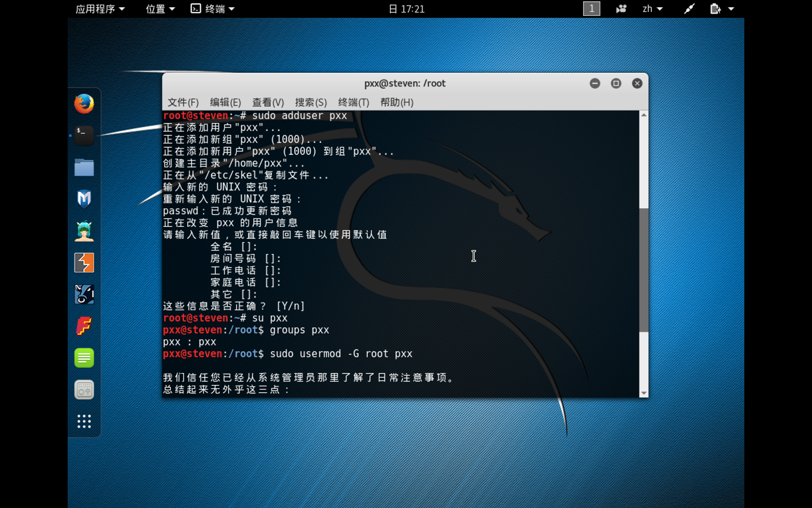Click the line 正在从"/etc/skel"复制文件...
The height and width of the screenshot is (508, 812).
click(x=246, y=175)
